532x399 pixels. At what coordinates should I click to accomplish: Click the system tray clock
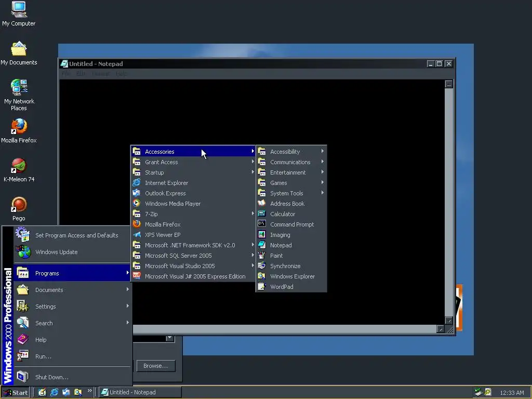pyautogui.click(x=512, y=393)
